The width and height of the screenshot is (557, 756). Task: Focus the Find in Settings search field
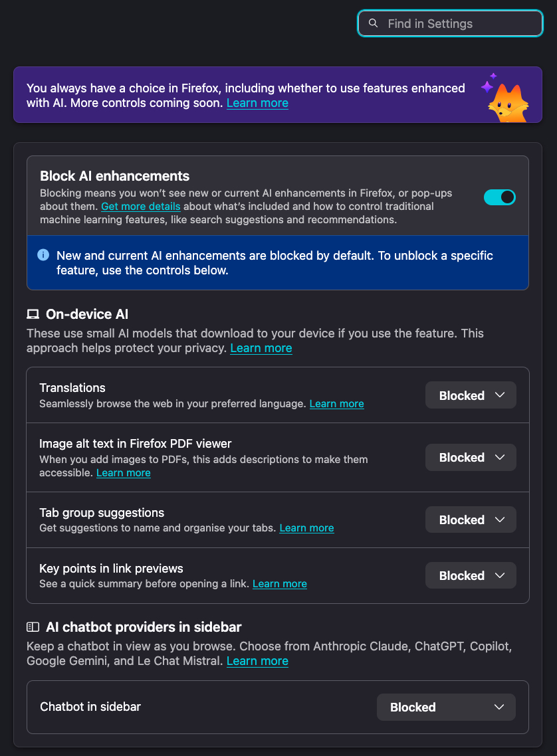coord(459,23)
